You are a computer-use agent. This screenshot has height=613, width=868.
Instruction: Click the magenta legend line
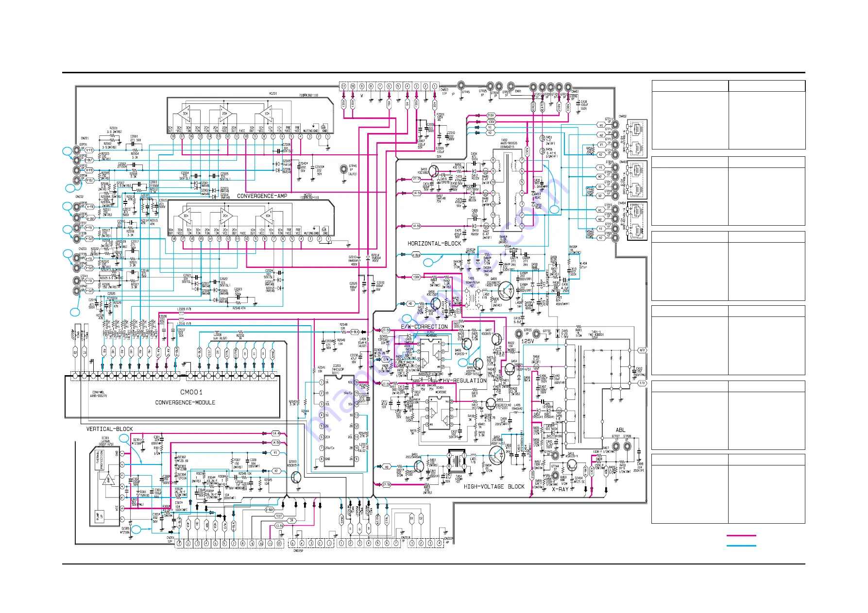click(741, 535)
